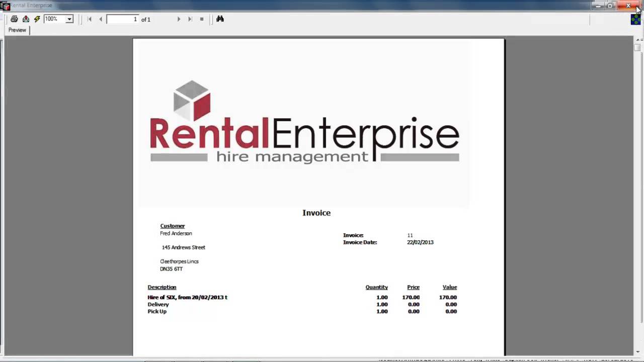
Task: Click the "Quantity" column header
Action: point(377,288)
